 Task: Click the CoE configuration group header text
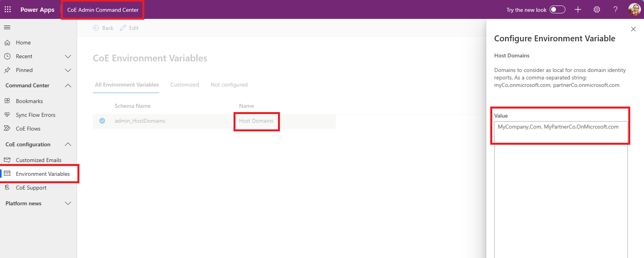click(28, 144)
